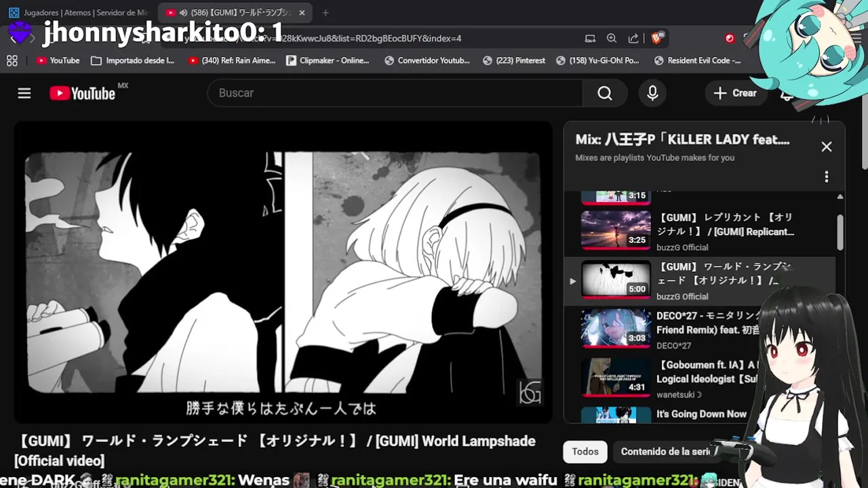This screenshot has width=868, height=488.
Task: Click the magnifier search button
Action: click(x=605, y=94)
